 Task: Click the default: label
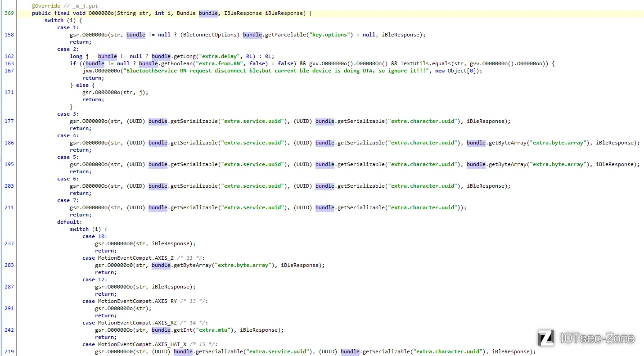pos(70,222)
